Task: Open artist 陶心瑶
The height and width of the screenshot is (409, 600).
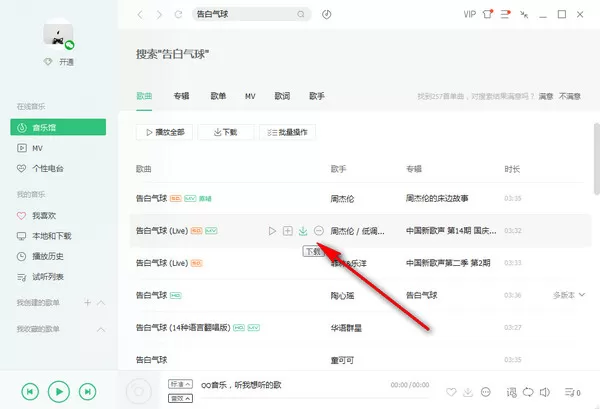Action: [x=342, y=295]
